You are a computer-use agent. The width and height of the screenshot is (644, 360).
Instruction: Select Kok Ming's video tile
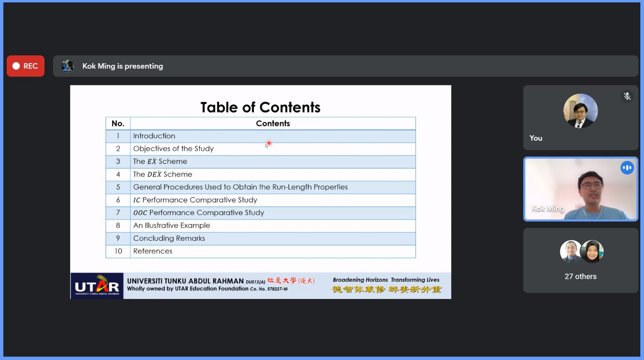click(x=580, y=189)
